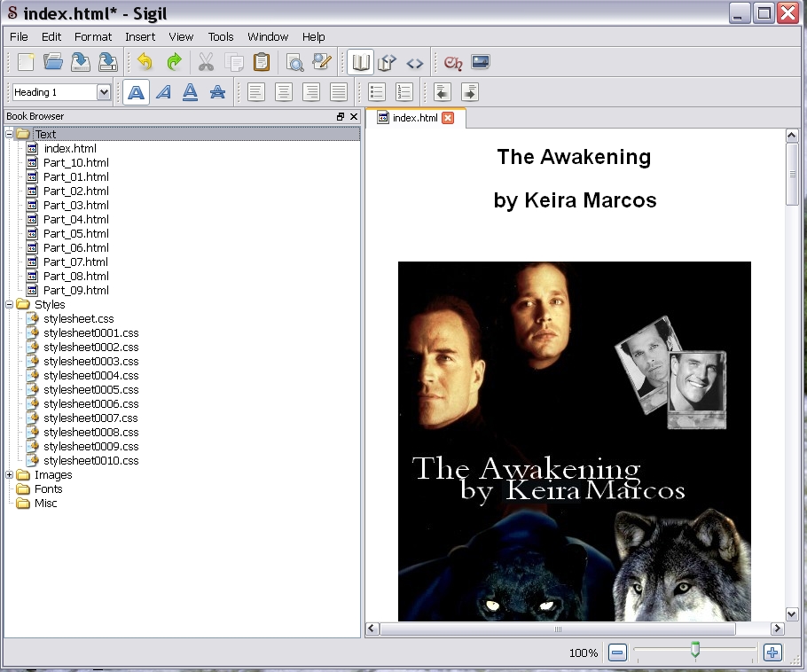The width and height of the screenshot is (807, 672).
Task: Click the Open file folder icon
Action: (53, 62)
